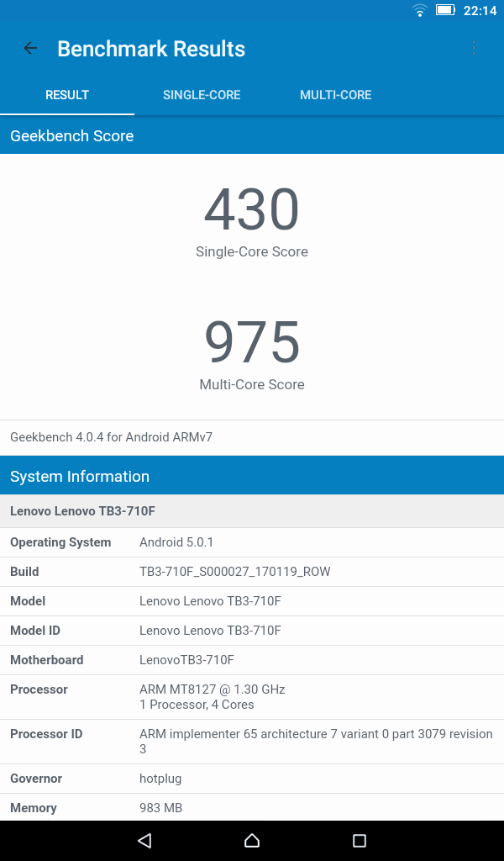Viewport: 504px width, 861px height.
Task: Tap the Lenovo Lenovo TB3-710F bold device heading
Action: click(x=83, y=511)
